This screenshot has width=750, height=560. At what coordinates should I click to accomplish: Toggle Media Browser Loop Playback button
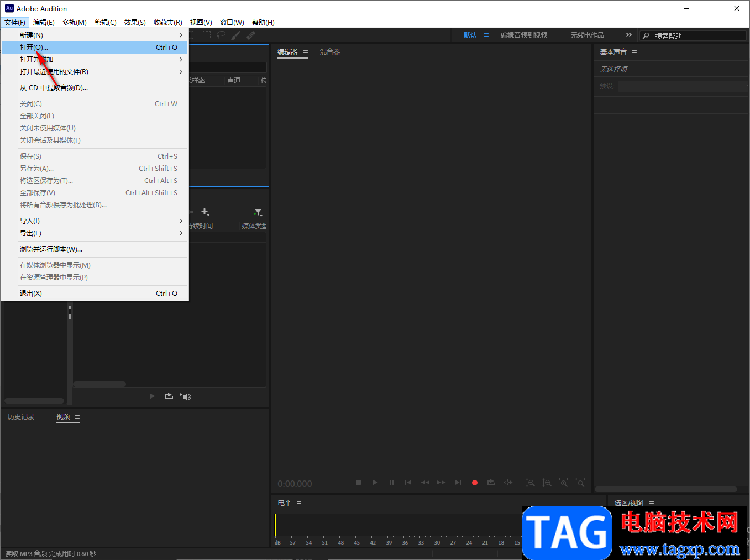[169, 396]
